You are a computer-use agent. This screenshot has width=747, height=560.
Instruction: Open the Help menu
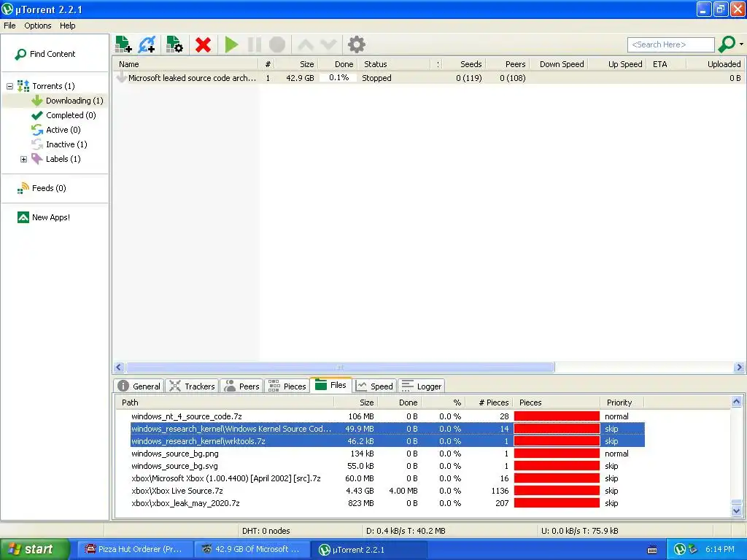coord(67,26)
